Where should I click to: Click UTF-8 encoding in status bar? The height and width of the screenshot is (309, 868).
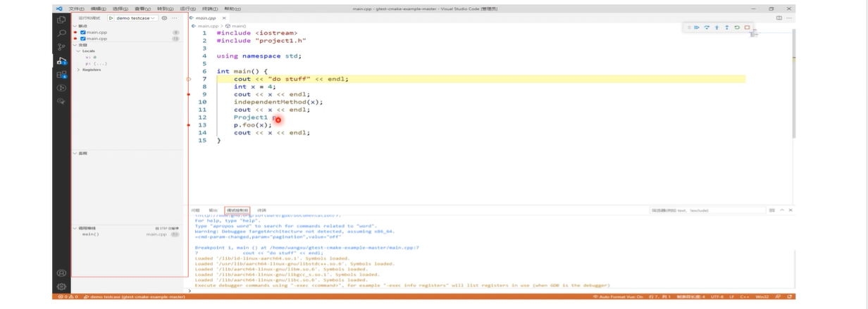[717, 297]
